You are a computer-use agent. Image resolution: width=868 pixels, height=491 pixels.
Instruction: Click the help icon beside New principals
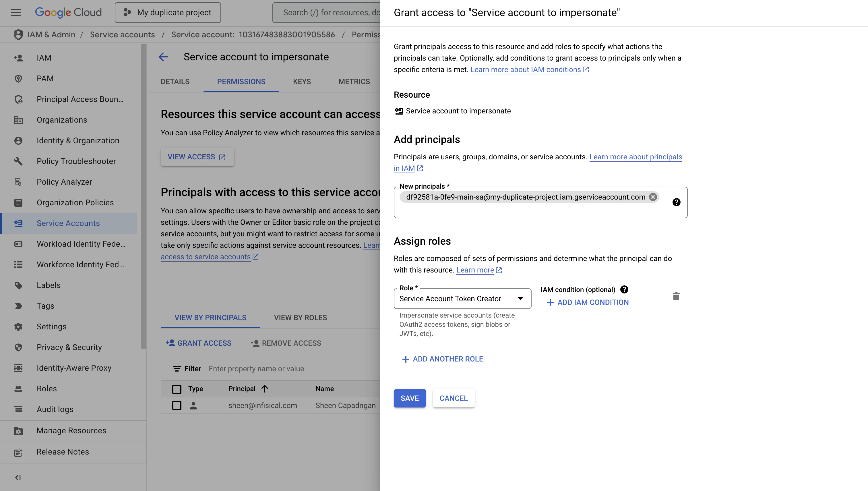[676, 202]
